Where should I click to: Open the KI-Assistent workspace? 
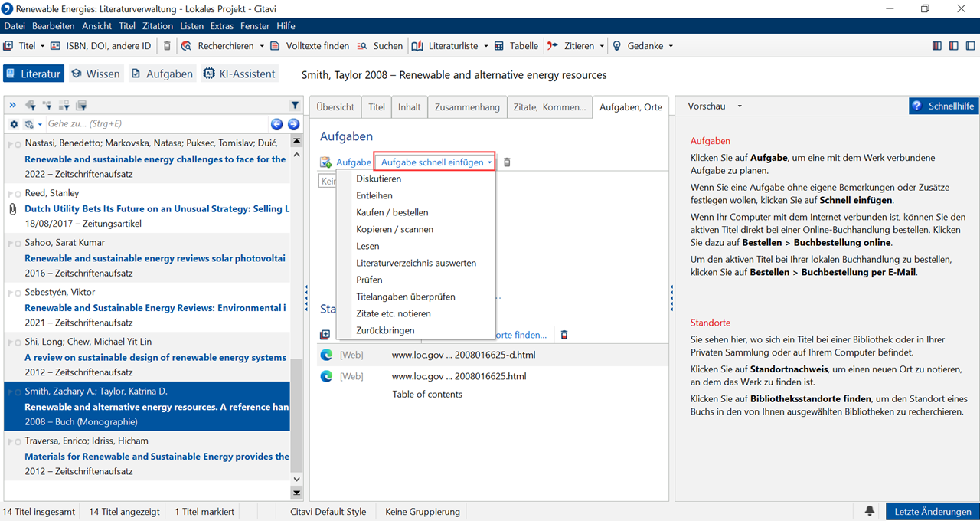pos(239,74)
